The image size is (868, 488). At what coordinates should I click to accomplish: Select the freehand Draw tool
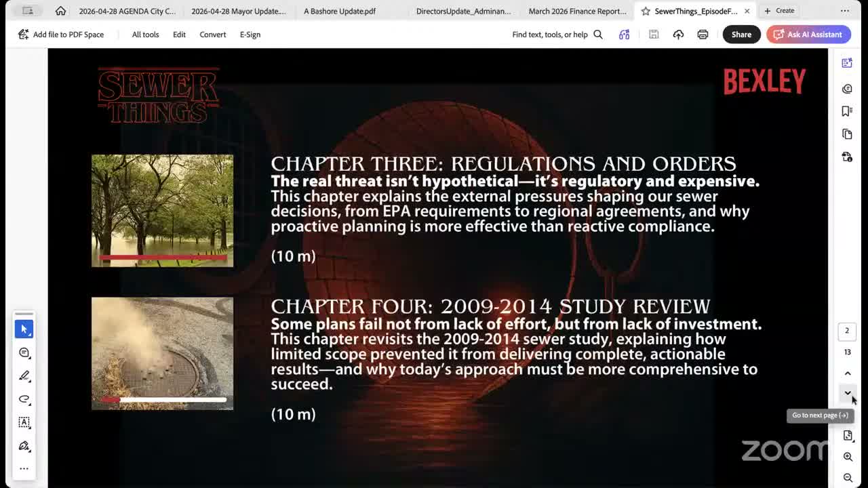point(24,399)
